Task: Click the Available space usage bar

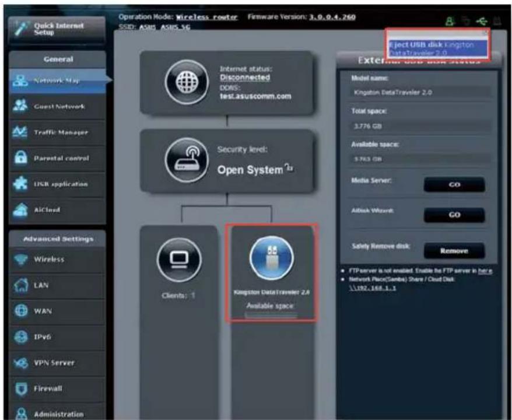Action: 271,316
